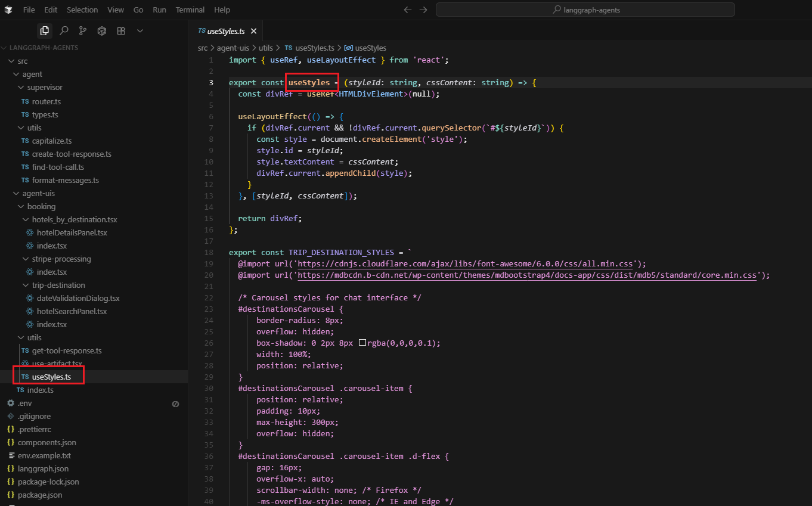Show additional views chevron in activity bar
This screenshot has width=812, height=506.
[140, 31]
